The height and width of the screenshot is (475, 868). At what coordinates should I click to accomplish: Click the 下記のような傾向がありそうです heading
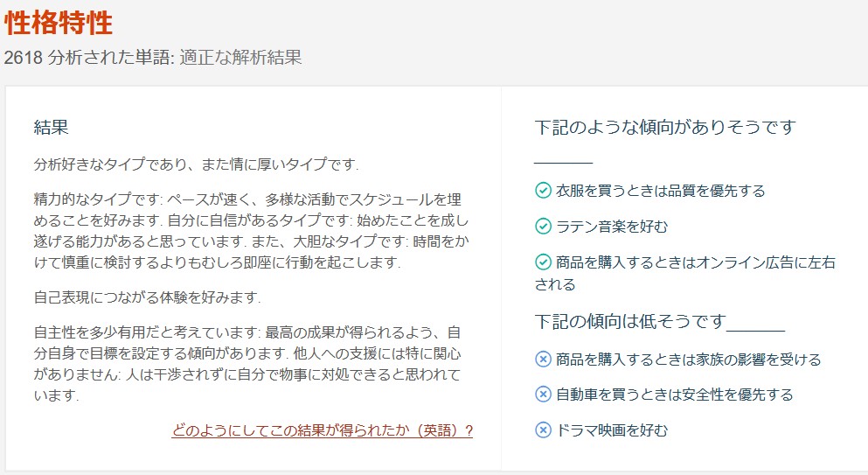point(665,128)
